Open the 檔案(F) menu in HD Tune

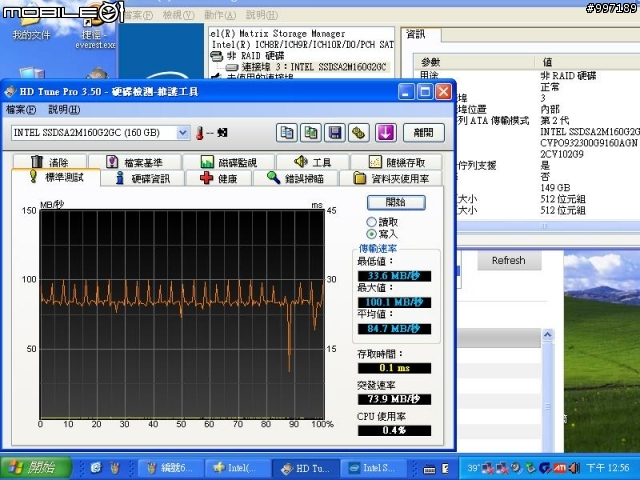click(21, 109)
